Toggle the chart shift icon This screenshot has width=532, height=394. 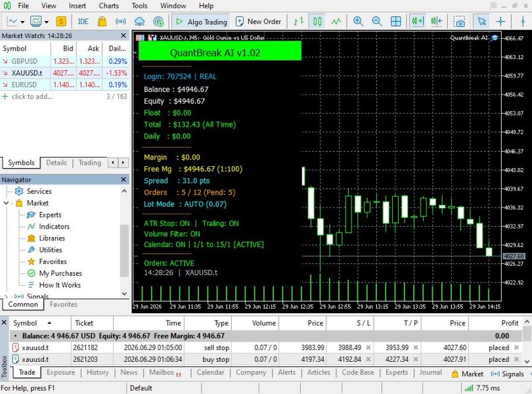click(x=436, y=22)
